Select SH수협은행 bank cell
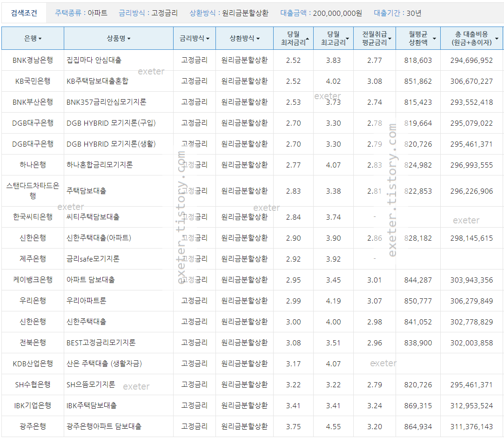Screen dimensions: 504x438 coord(33,384)
